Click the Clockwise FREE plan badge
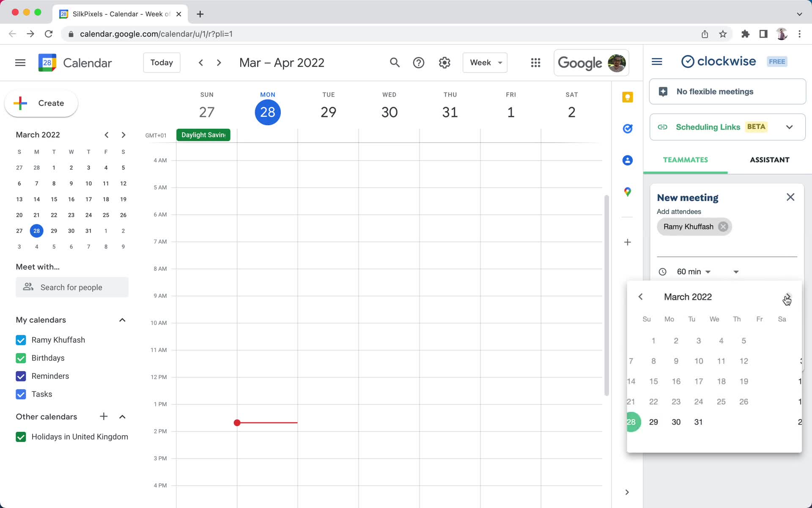812x508 pixels. click(x=777, y=61)
